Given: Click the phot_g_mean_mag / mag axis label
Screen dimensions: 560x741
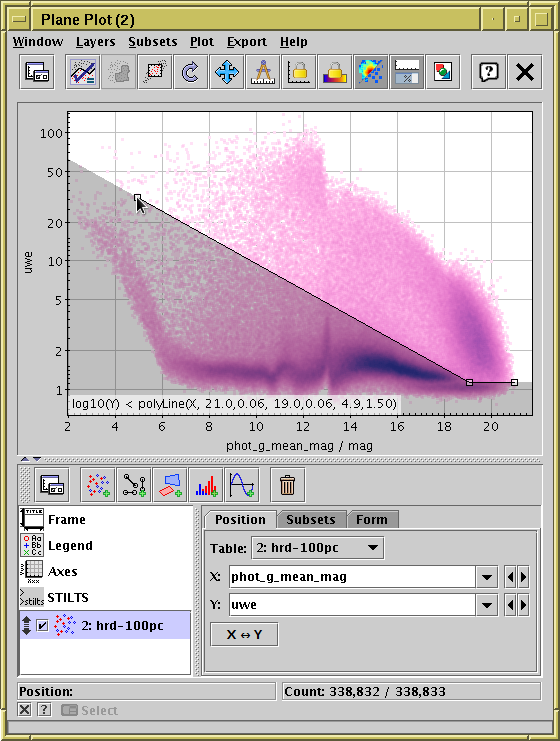Looking at the screenshot, I should (x=299, y=446).
